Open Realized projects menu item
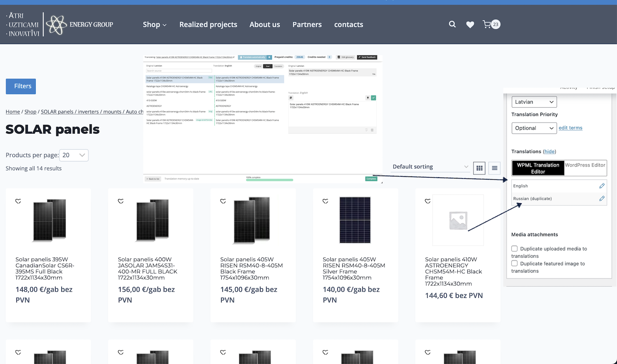This screenshot has width=617, height=364. (208, 25)
